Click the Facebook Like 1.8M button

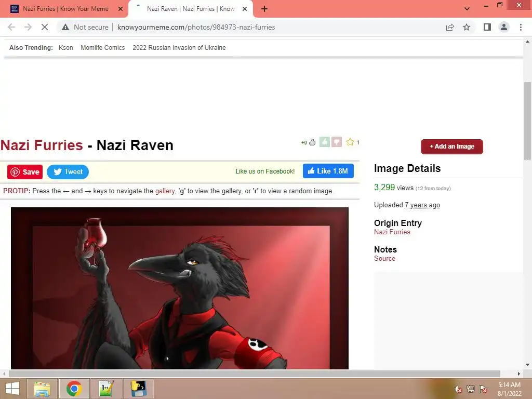pyautogui.click(x=328, y=171)
